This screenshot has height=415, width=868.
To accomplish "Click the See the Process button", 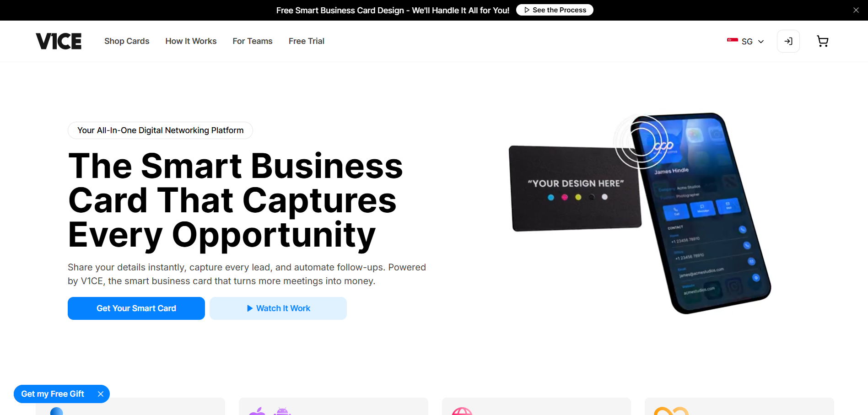I will (555, 10).
